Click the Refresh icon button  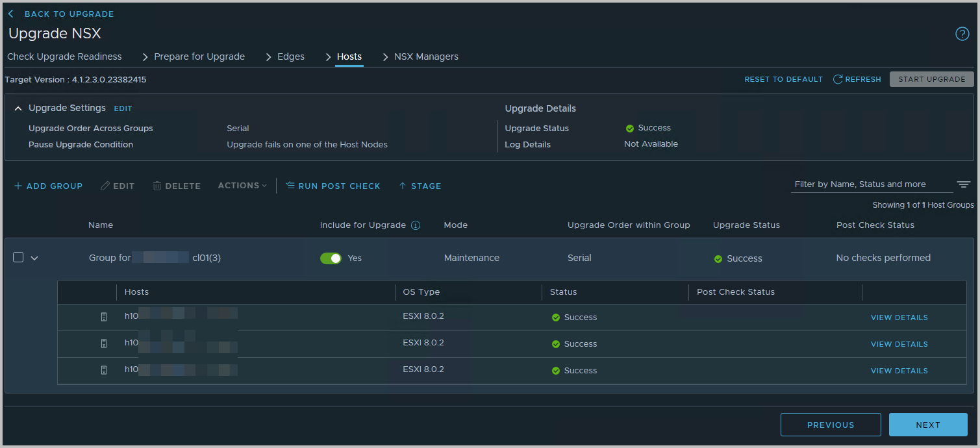(x=838, y=79)
